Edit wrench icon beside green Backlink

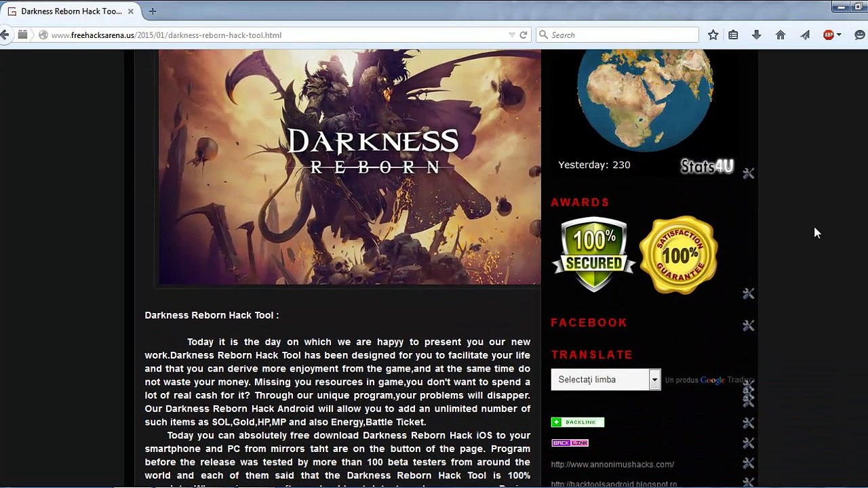[748, 423]
